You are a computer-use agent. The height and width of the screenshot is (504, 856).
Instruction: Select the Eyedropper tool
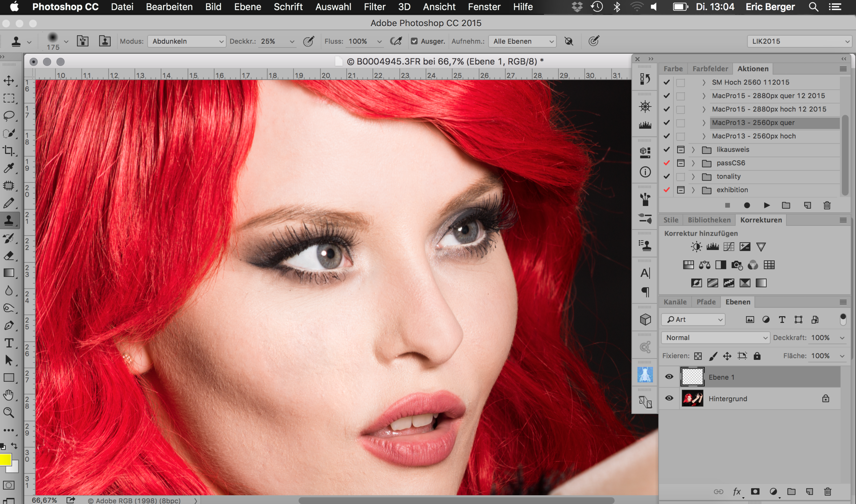click(9, 168)
